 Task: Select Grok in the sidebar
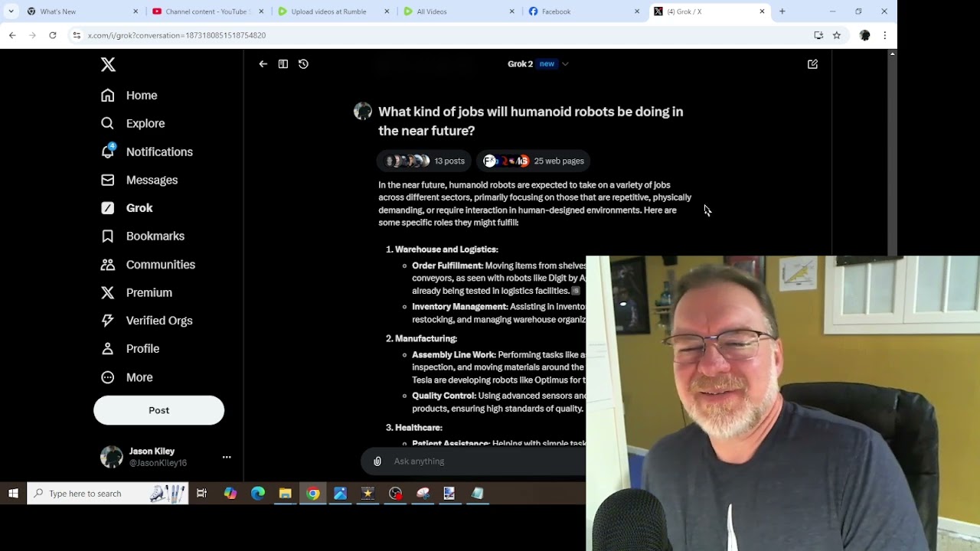[126, 208]
